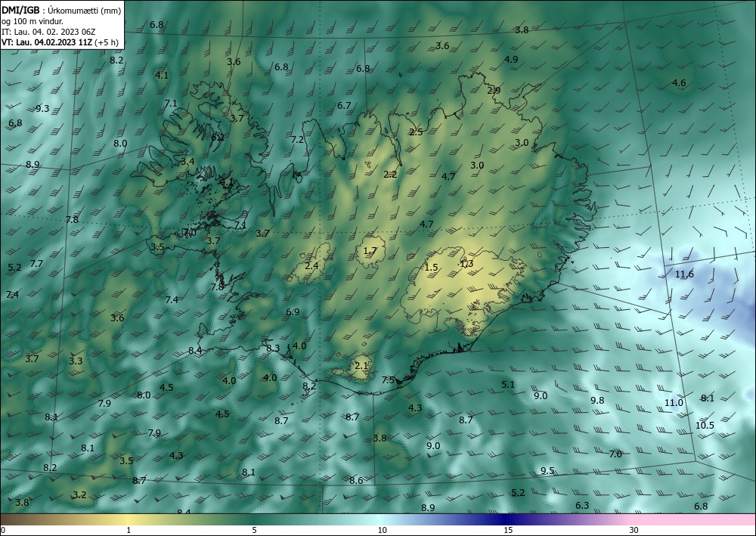Image resolution: width=756 pixels, height=536 pixels.
Task: Click the 6.2 value in the Westfjords
Action: pos(218,138)
